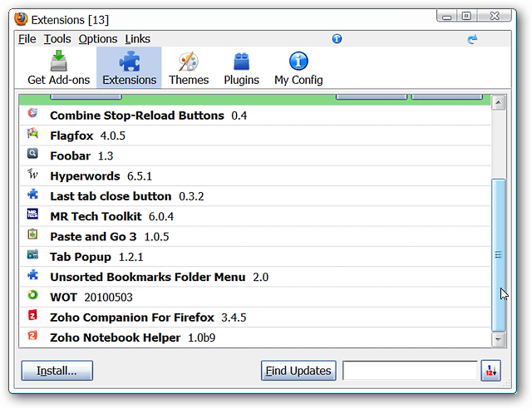
Task: Select the Foobar 1.3 entry
Action: pyautogui.click(x=255, y=155)
